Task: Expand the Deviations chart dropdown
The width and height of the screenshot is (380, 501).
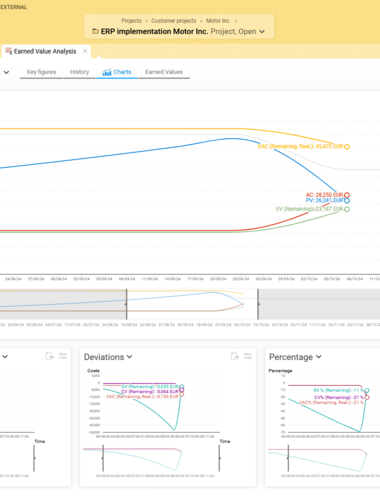Action: pos(129,357)
